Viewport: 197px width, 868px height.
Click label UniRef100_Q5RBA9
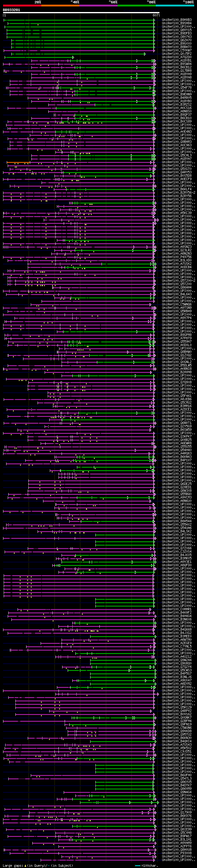[177, 311]
